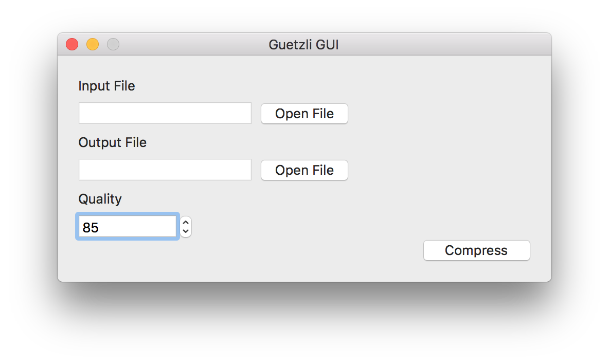
Task: Start compression with the Compress button
Action: click(477, 250)
